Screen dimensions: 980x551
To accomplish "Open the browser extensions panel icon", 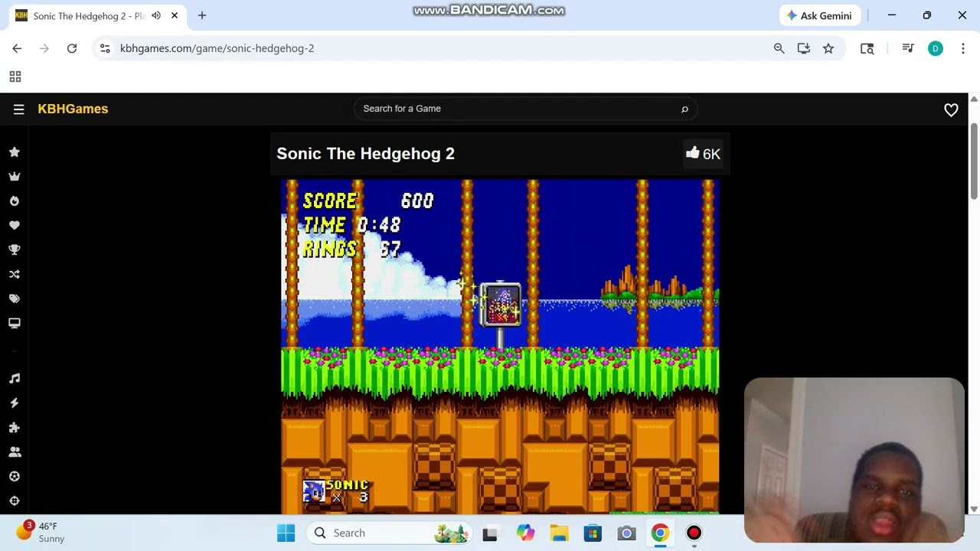I will [867, 48].
